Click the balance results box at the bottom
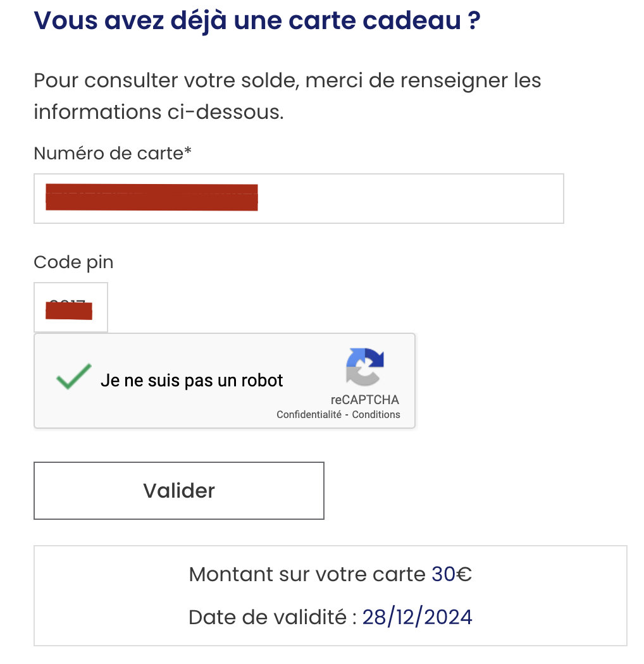 tap(330, 595)
